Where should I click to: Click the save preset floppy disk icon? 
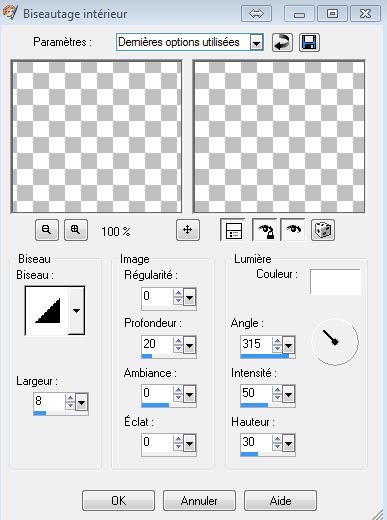pyautogui.click(x=309, y=42)
